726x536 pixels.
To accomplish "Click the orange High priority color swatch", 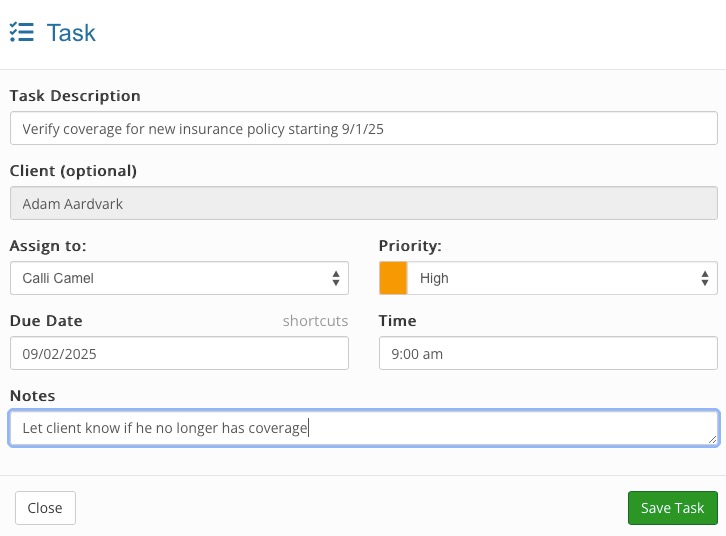I will [x=393, y=278].
